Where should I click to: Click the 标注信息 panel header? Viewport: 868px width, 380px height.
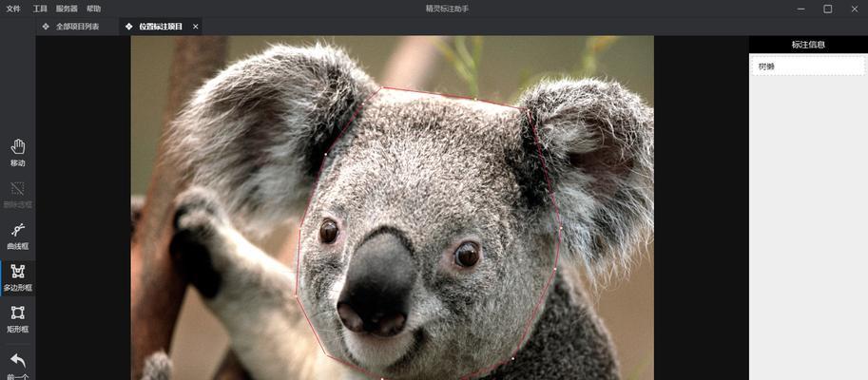808,45
